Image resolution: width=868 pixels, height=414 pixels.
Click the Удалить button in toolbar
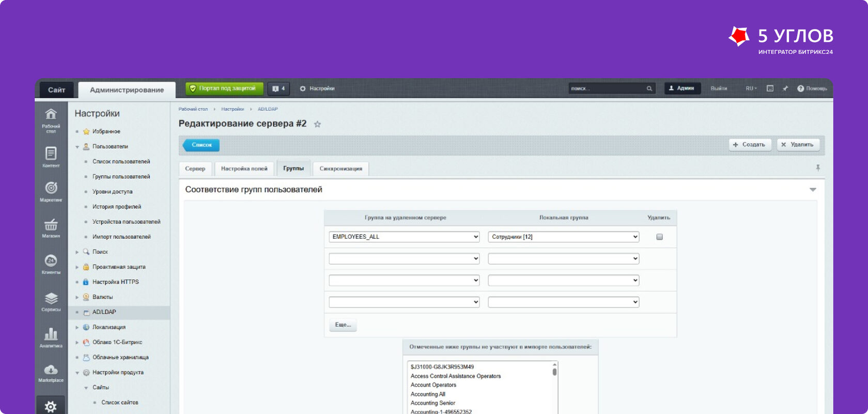[798, 145]
